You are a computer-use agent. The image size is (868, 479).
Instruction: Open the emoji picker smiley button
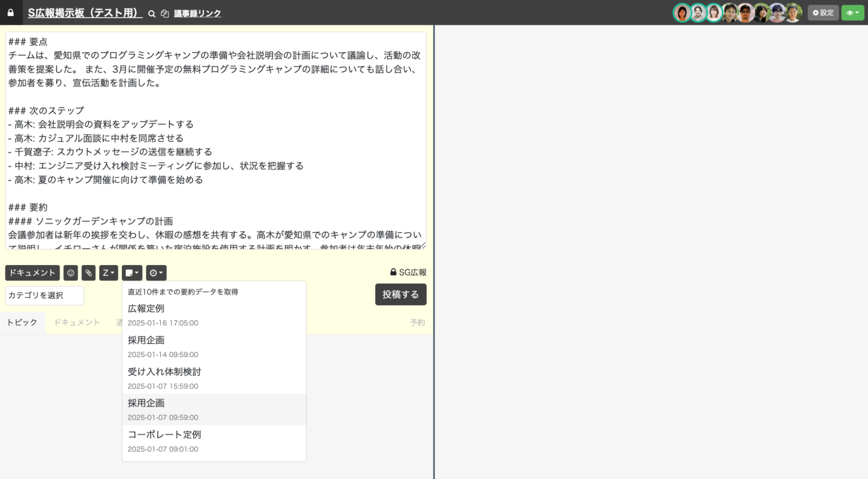[71, 273]
